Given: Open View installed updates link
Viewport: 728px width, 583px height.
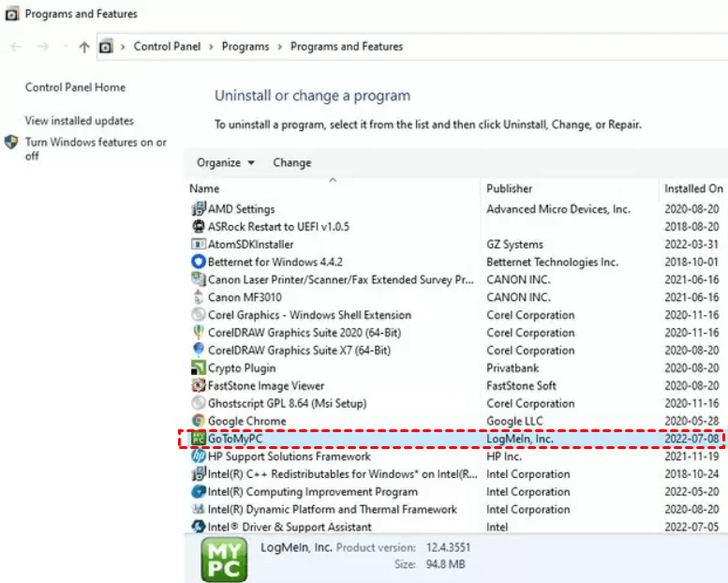Looking at the screenshot, I should click(x=80, y=121).
